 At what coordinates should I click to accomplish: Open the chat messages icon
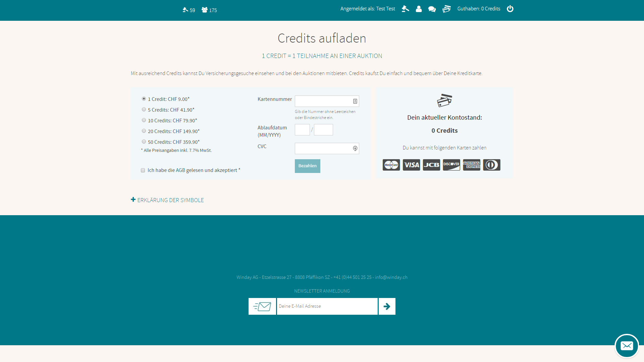(432, 9)
